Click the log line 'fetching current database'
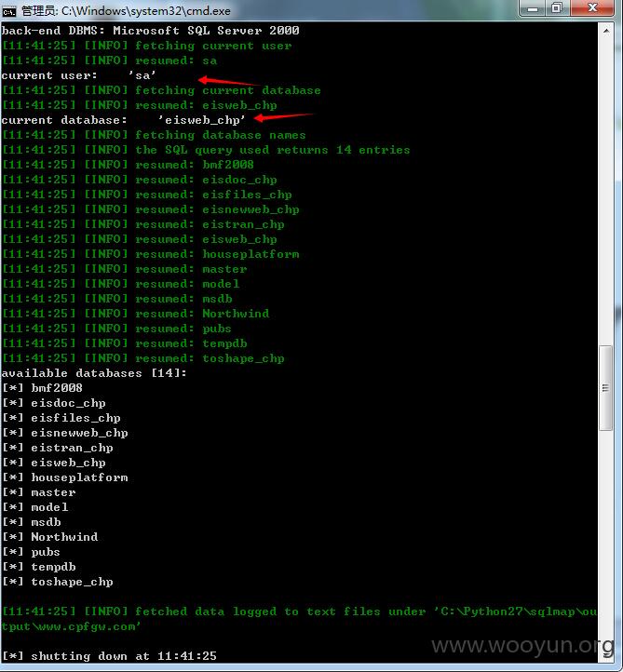623x672 pixels. coord(162,90)
